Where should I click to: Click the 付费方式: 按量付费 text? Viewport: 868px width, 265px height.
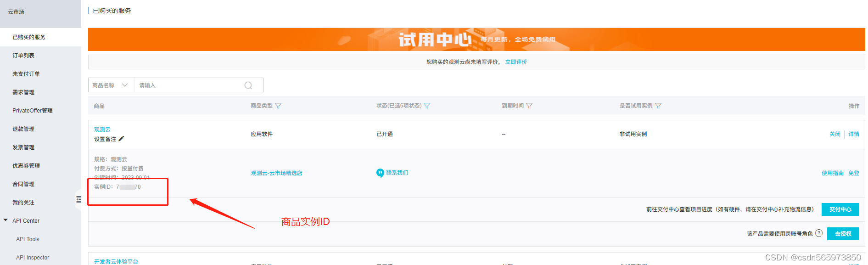coord(119,169)
